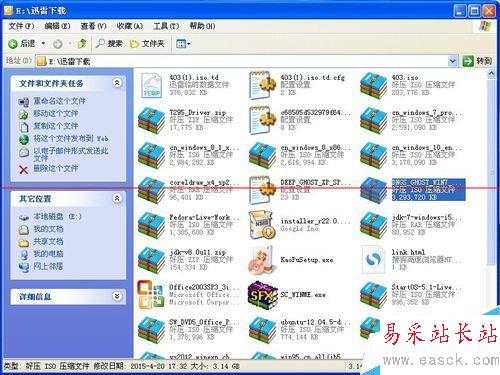The height and width of the screenshot is (375, 500).
Task: Select the SC_WINME.exe SFX icon
Action: pos(263,295)
